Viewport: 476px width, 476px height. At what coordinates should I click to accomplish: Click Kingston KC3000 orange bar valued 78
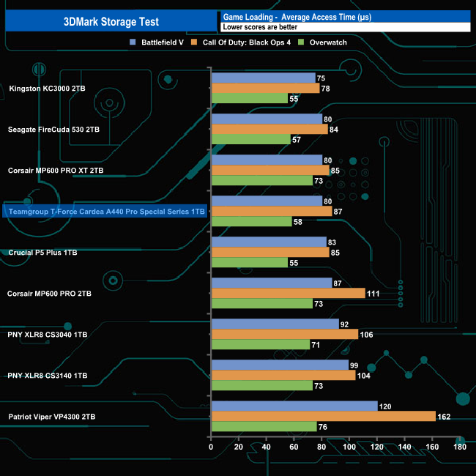tap(266, 89)
